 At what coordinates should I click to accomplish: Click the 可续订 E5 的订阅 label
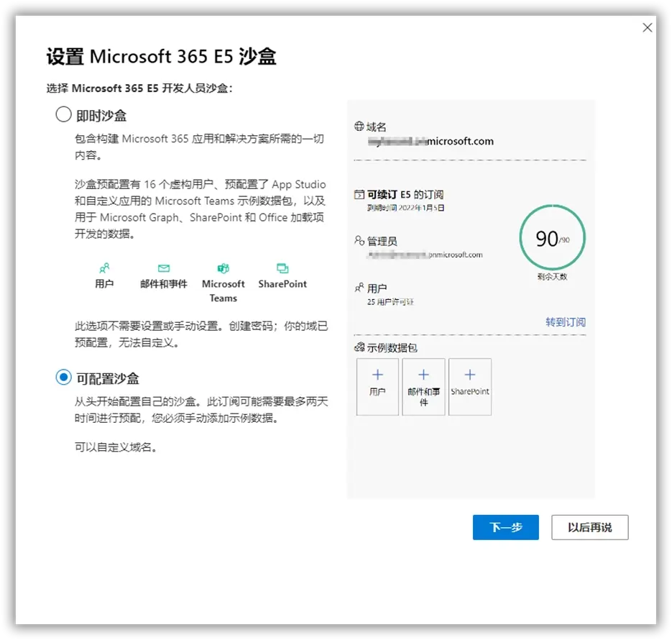pos(405,195)
